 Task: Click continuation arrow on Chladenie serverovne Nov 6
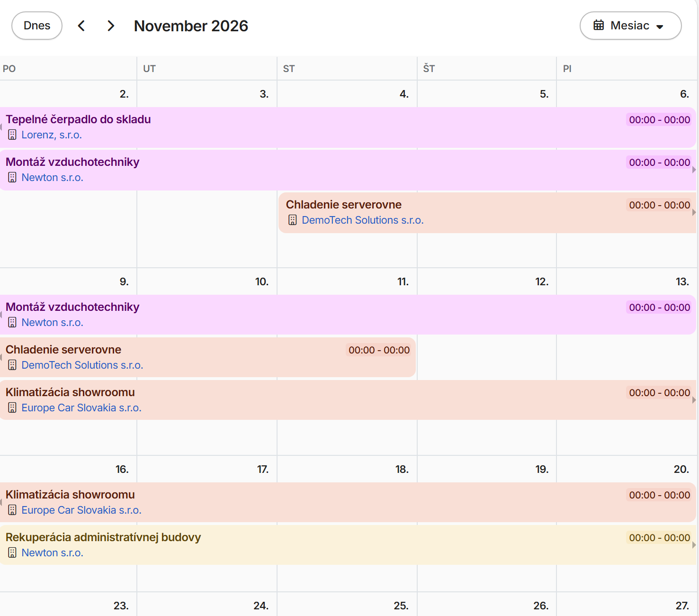694,212
